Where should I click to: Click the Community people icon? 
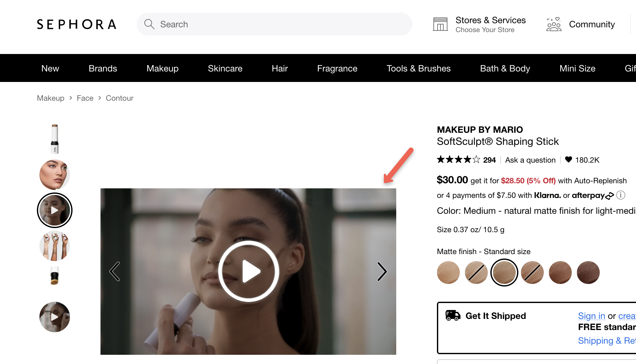pyautogui.click(x=554, y=24)
